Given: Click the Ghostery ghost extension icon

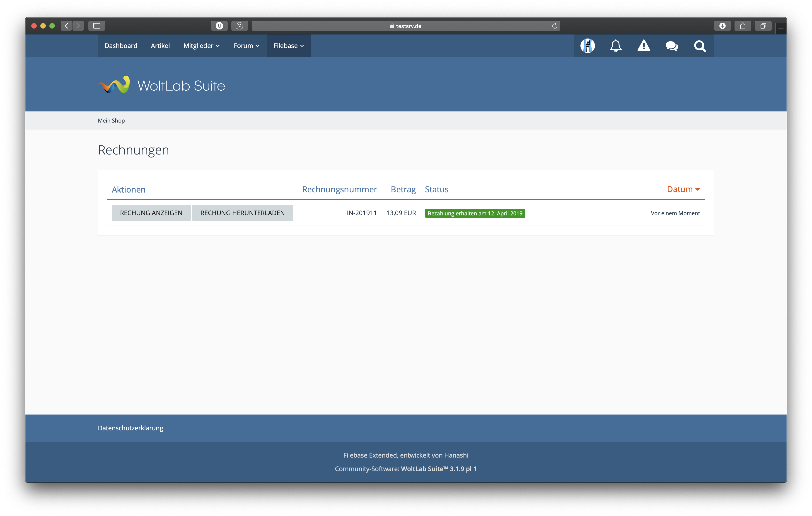Looking at the screenshot, I should coord(240,26).
